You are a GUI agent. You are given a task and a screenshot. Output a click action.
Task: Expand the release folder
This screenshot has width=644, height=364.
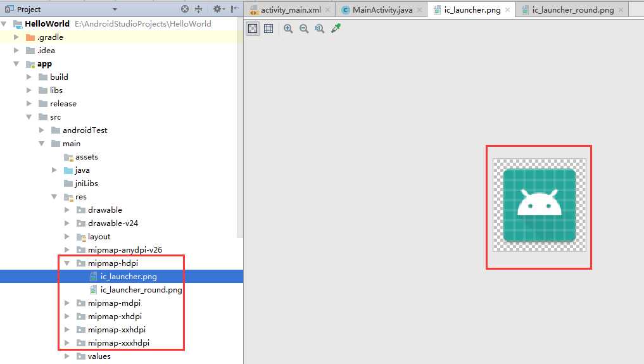pos(28,103)
